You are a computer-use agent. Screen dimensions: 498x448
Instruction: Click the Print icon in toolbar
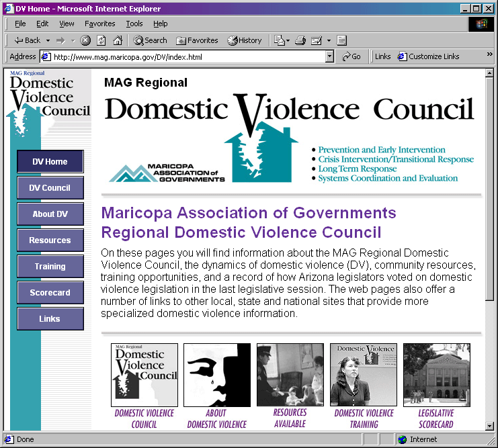(300, 40)
